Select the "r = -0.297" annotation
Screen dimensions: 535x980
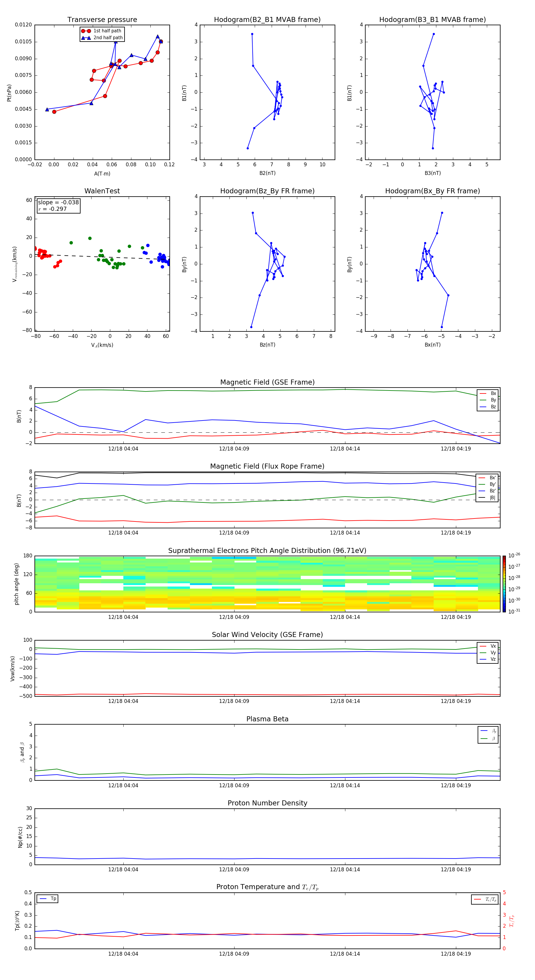(53, 209)
